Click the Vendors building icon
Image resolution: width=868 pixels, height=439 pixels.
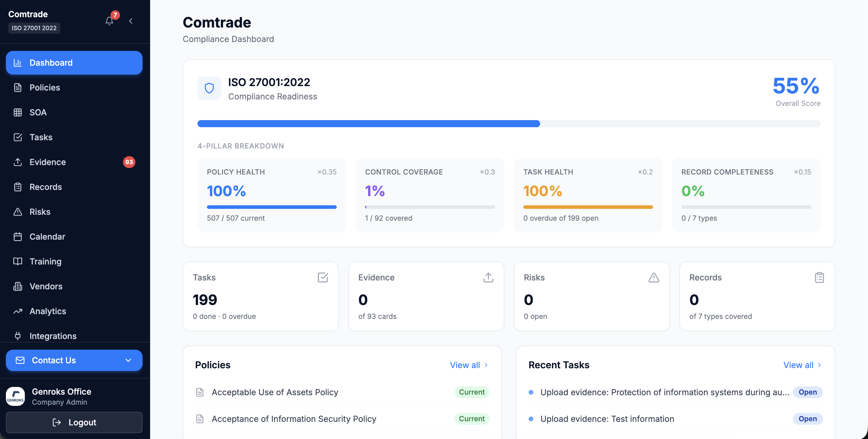(x=17, y=286)
